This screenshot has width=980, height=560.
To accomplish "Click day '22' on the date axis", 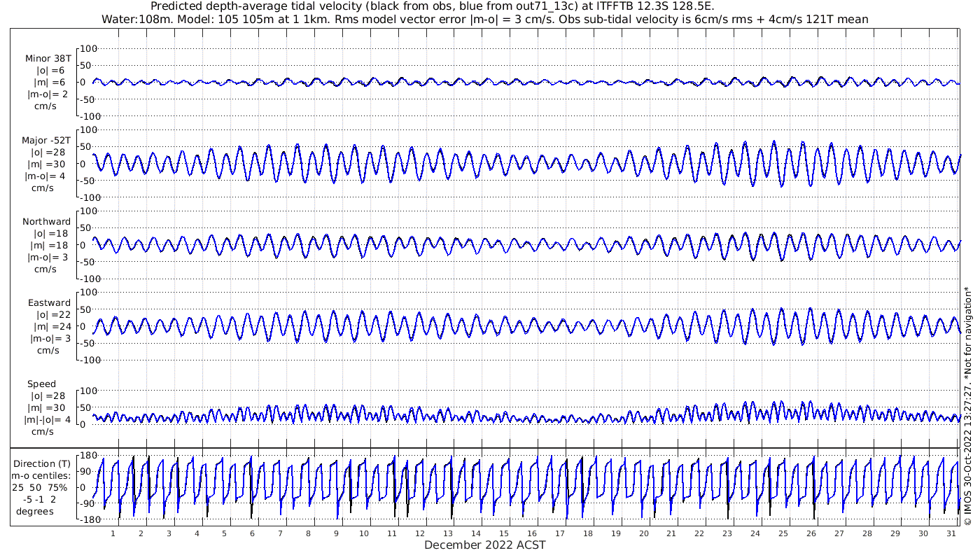I will pos(699,533).
